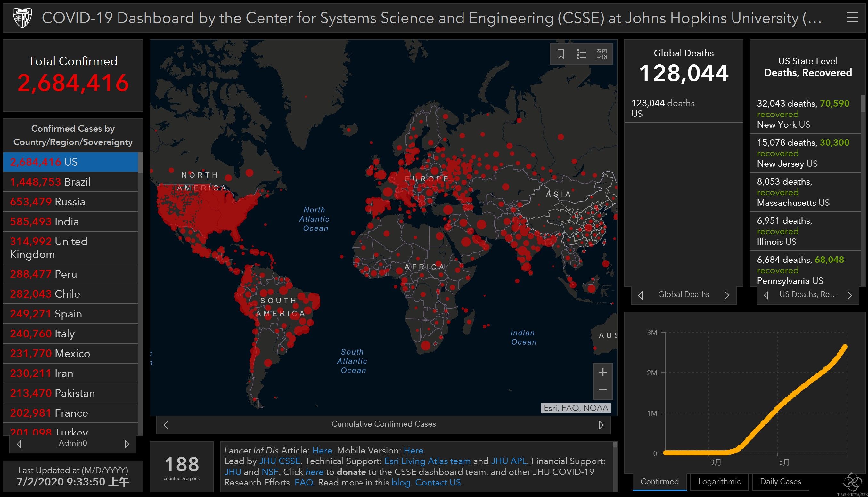Click right arrow beside US Deaths, Re...

[x=849, y=295]
